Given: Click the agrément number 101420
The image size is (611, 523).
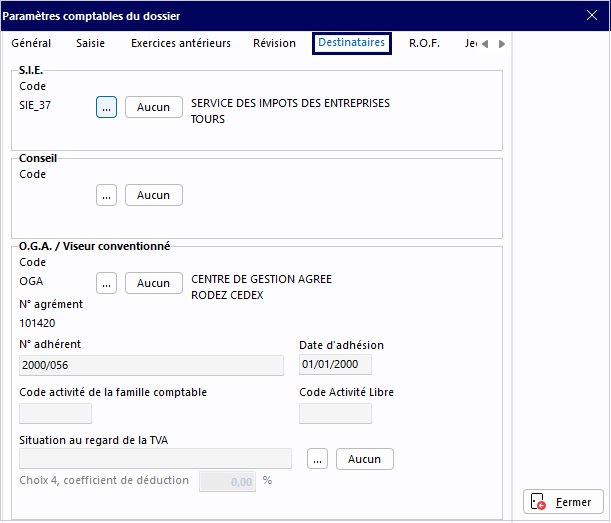Looking at the screenshot, I should click(37, 323).
